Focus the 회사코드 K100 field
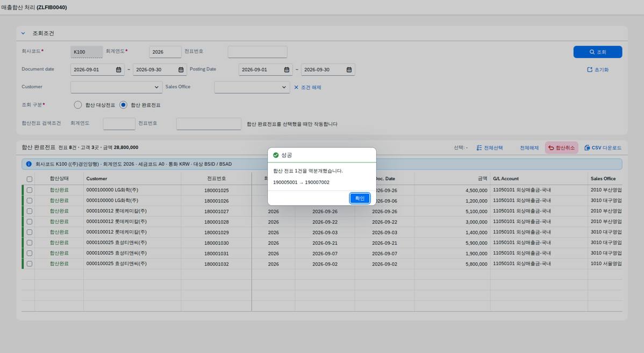The image size is (644, 353). click(x=86, y=52)
